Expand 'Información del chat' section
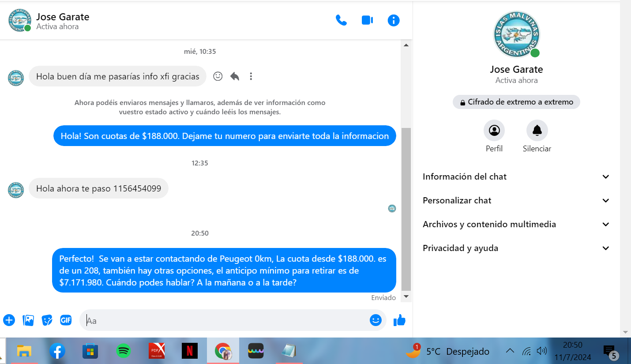The image size is (631, 364). pyautogui.click(x=516, y=176)
